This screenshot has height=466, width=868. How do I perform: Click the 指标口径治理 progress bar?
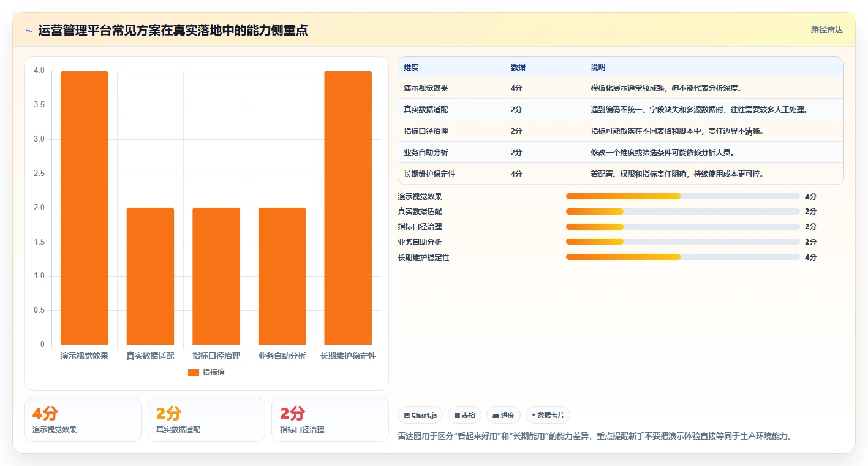click(x=683, y=227)
